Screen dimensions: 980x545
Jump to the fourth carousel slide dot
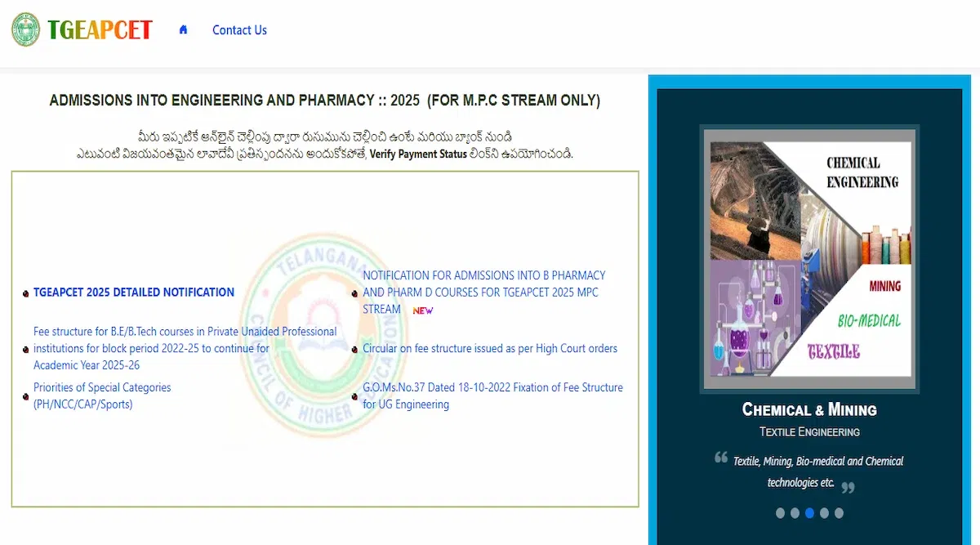click(824, 513)
